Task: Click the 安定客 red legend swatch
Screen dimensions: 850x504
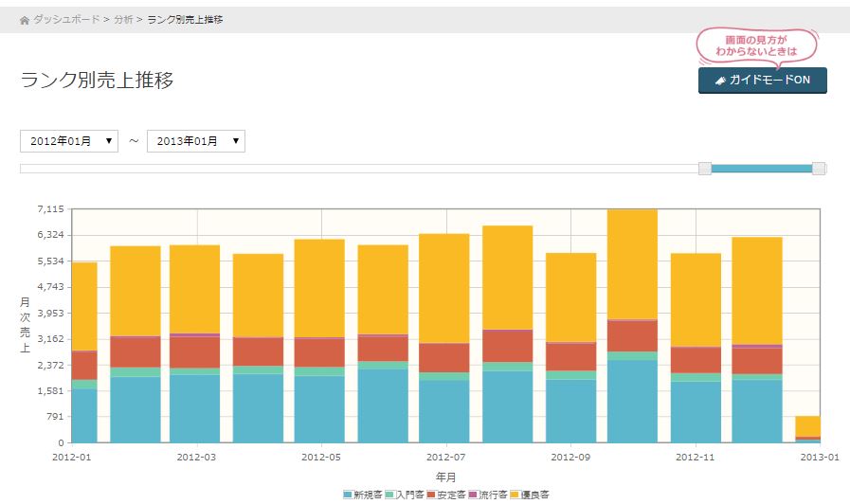Action: tap(431, 495)
